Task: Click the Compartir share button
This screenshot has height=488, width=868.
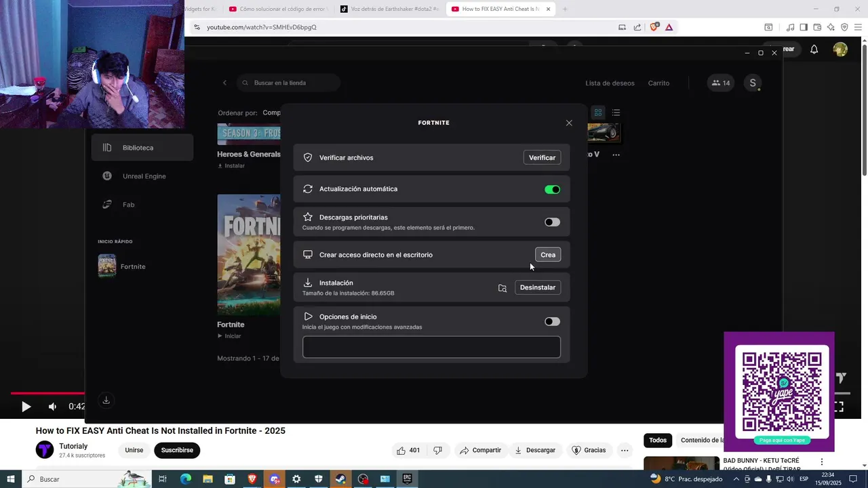Action: pos(480,450)
